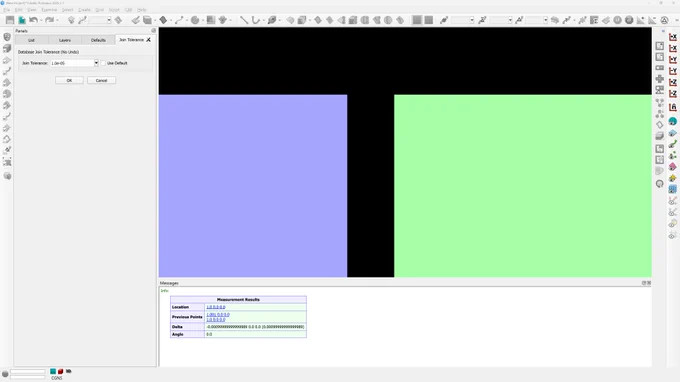680x382 pixels.
Task: Open the Edit menu
Action: click(x=18, y=10)
